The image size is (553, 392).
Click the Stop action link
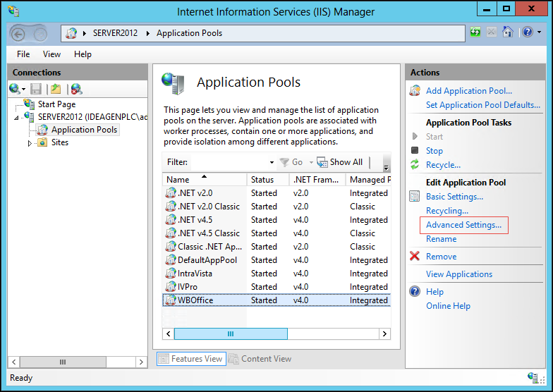coord(435,151)
